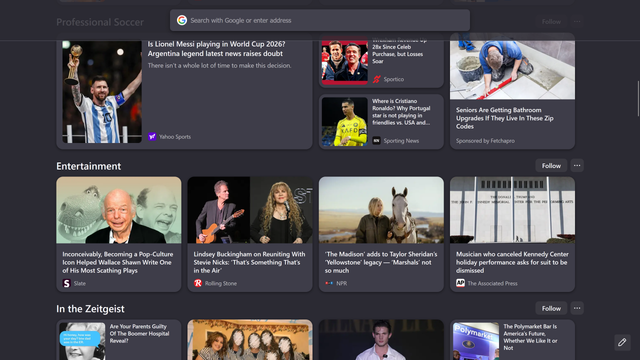The image size is (640, 360).
Task: Open Where is Cristiano Ronaldo article
Action: pos(401,112)
